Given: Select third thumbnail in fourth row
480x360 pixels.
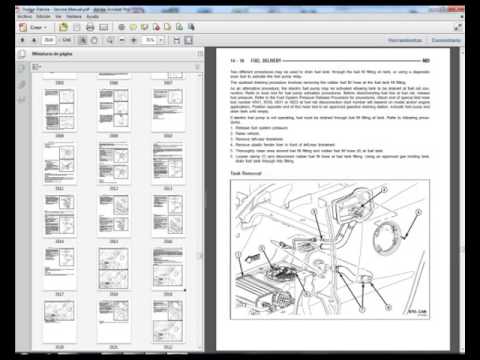Looking at the screenshot, I should pos(168,215).
